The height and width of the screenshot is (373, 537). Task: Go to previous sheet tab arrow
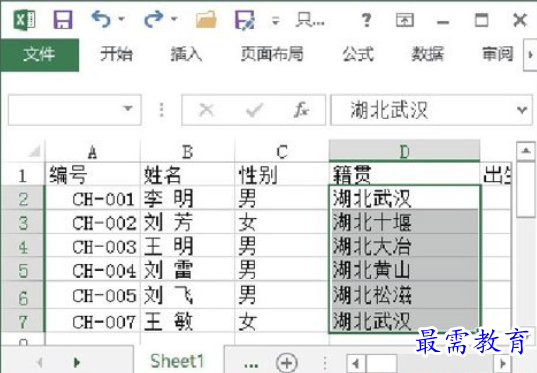click(40, 362)
